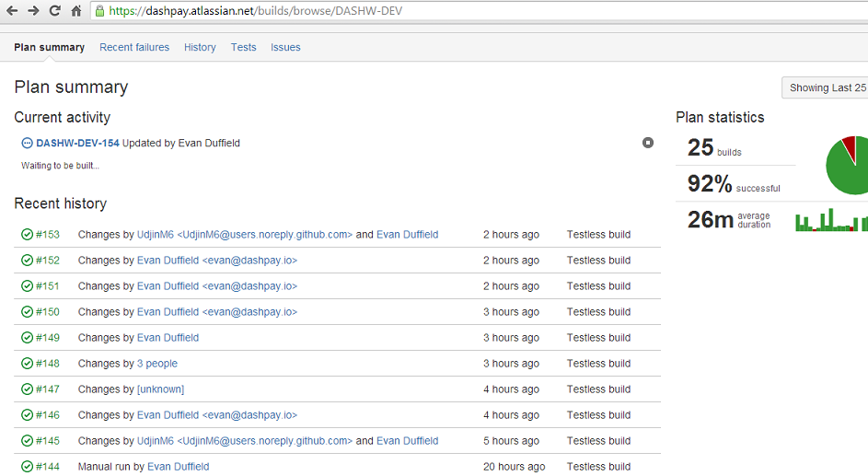This screenshot has height=476, width=868.
Task: Click success icon of build #151
Action: pos(27,286)
